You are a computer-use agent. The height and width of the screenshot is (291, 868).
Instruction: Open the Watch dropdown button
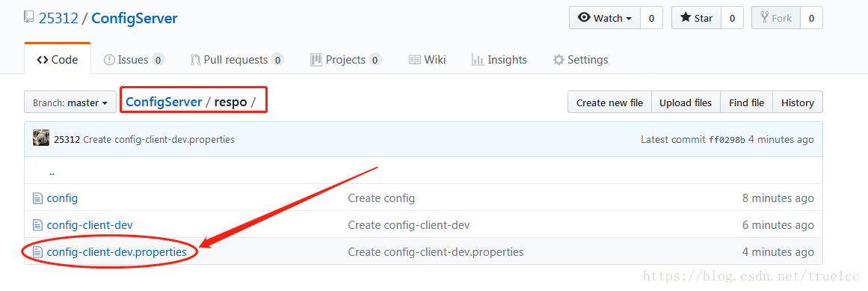tap(605, 18)
